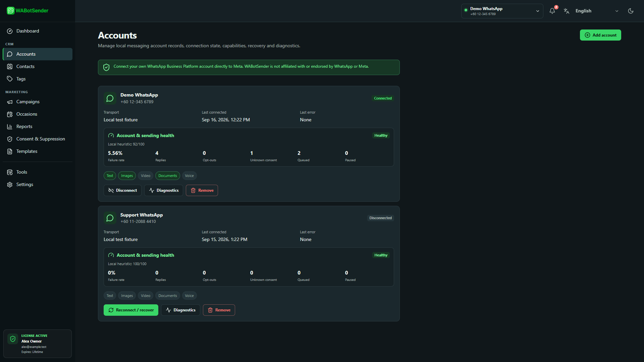Click the Text capability chip on Demo WhatsApp
This screenshot has width=644, height=362.
tap(110, 176)
